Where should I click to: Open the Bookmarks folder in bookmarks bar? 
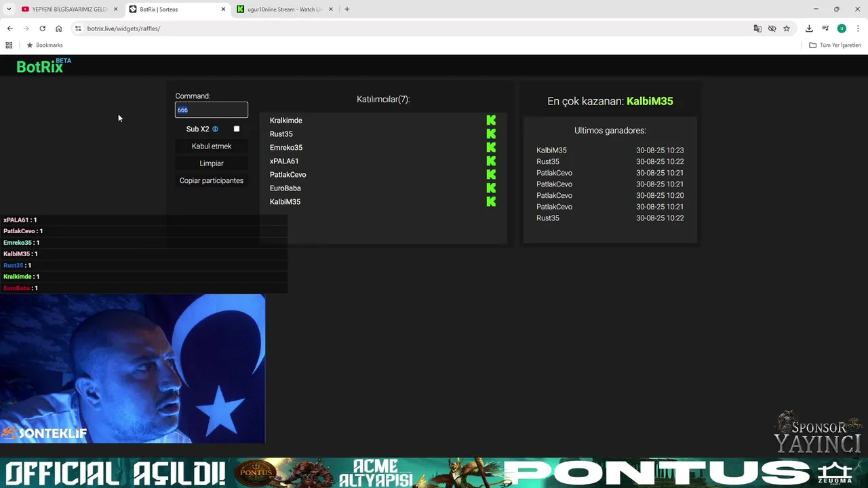pyautogui.click(x=45, y=45)
